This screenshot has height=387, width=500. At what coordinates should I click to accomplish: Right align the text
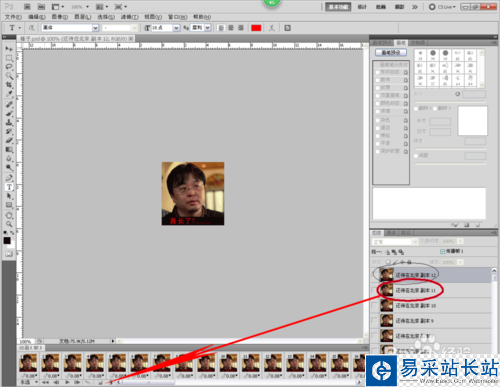pos(241,28)
